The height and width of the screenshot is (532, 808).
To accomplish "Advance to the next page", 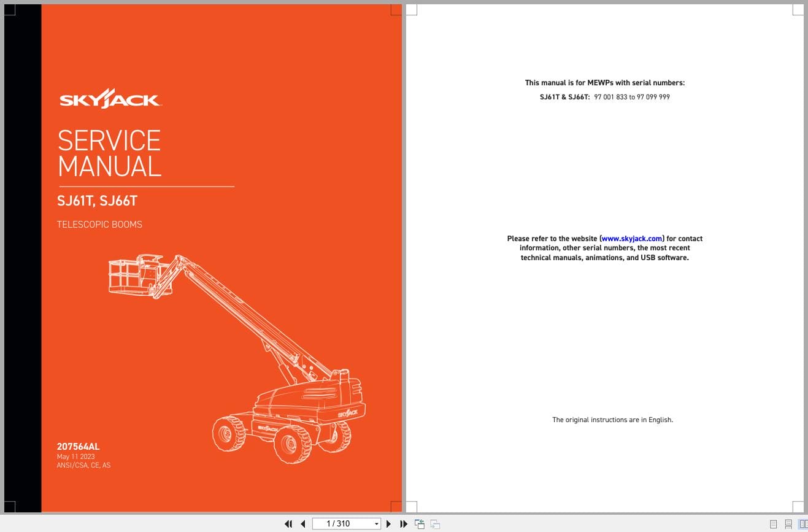I will 388,523.
